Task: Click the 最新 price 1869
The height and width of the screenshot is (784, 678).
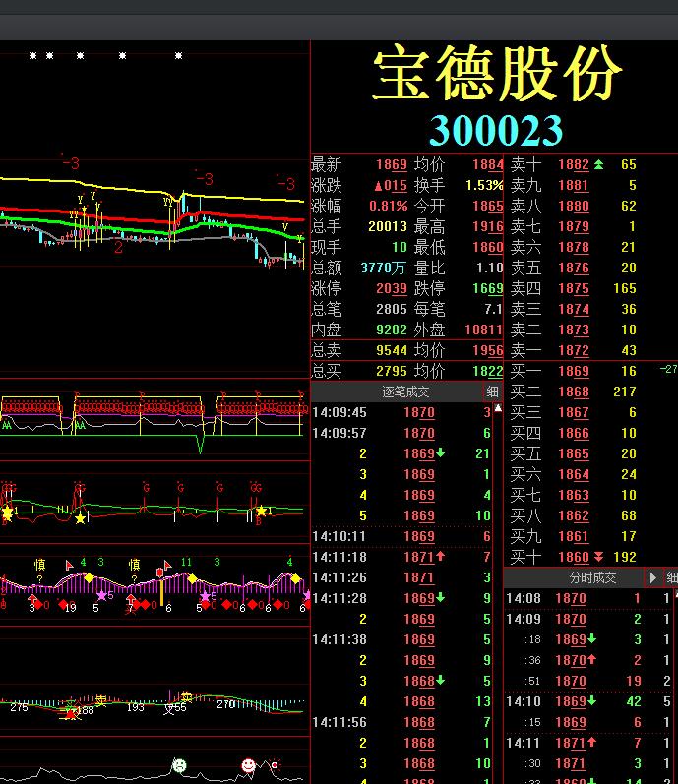Action: (392, 164)
